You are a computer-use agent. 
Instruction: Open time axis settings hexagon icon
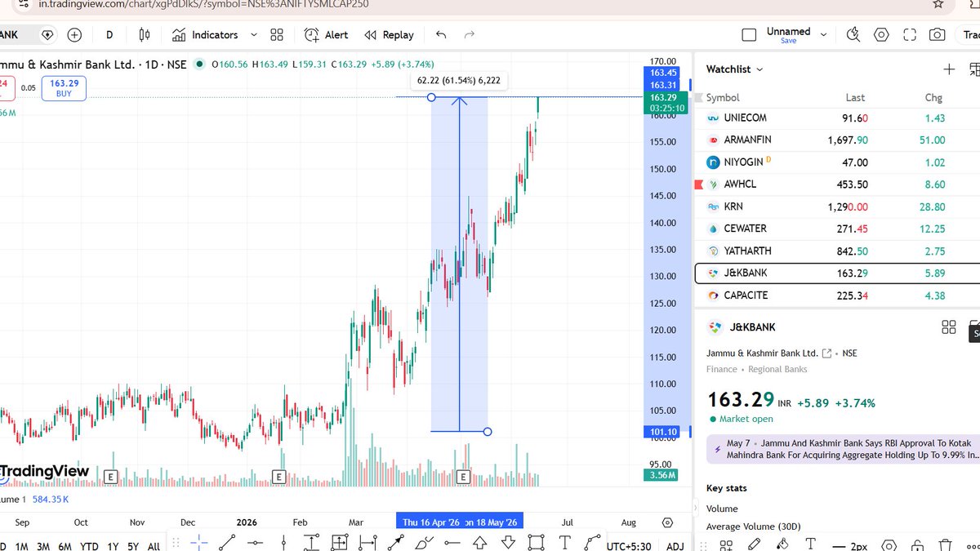point(668,522)
